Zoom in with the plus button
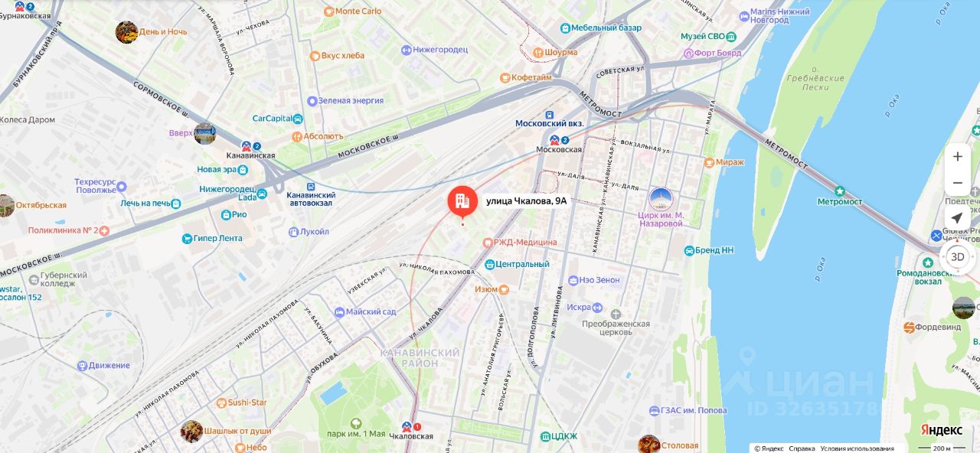 coord(957,157)
